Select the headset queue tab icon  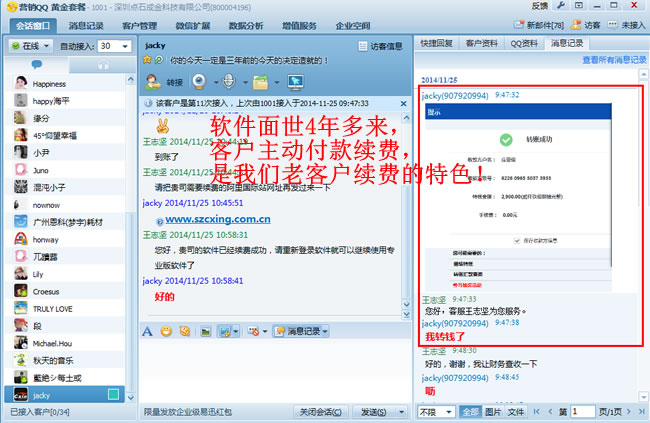coord(103,65)
